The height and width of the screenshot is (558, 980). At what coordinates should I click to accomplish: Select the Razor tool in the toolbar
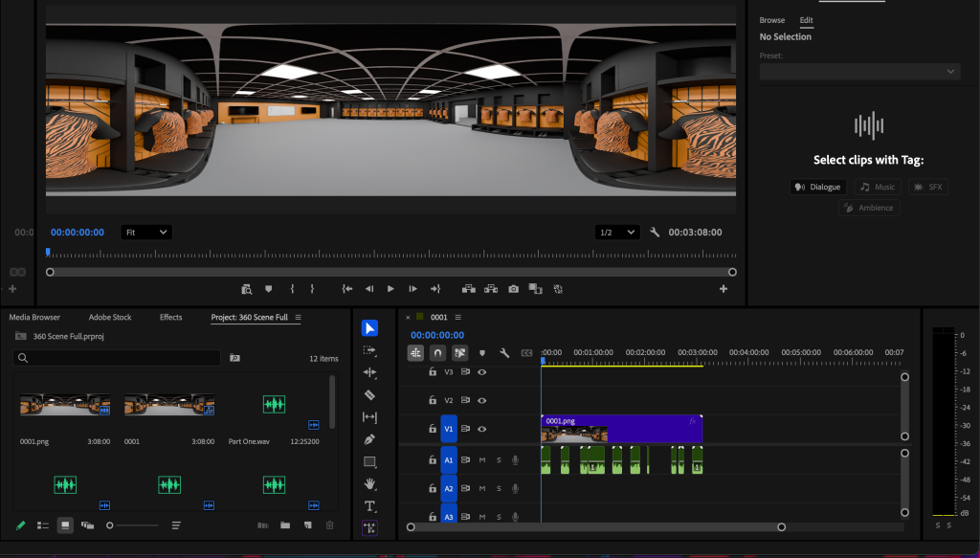click(x=370, y=394)
